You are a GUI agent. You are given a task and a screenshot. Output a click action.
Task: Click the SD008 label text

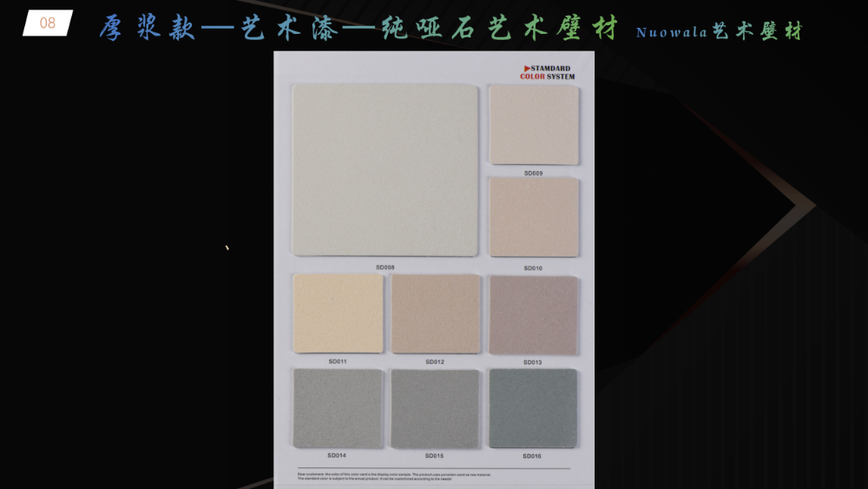click(385, 268)
